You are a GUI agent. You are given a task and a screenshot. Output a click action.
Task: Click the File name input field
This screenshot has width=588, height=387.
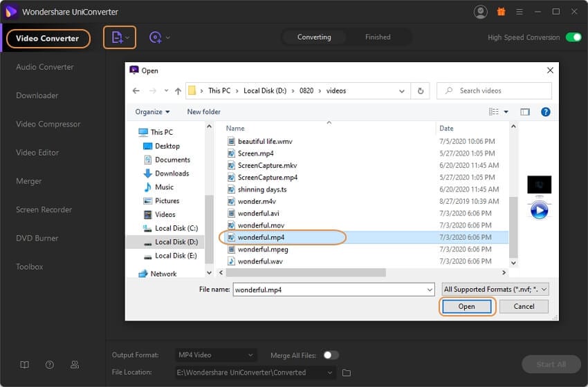point(333,290)
